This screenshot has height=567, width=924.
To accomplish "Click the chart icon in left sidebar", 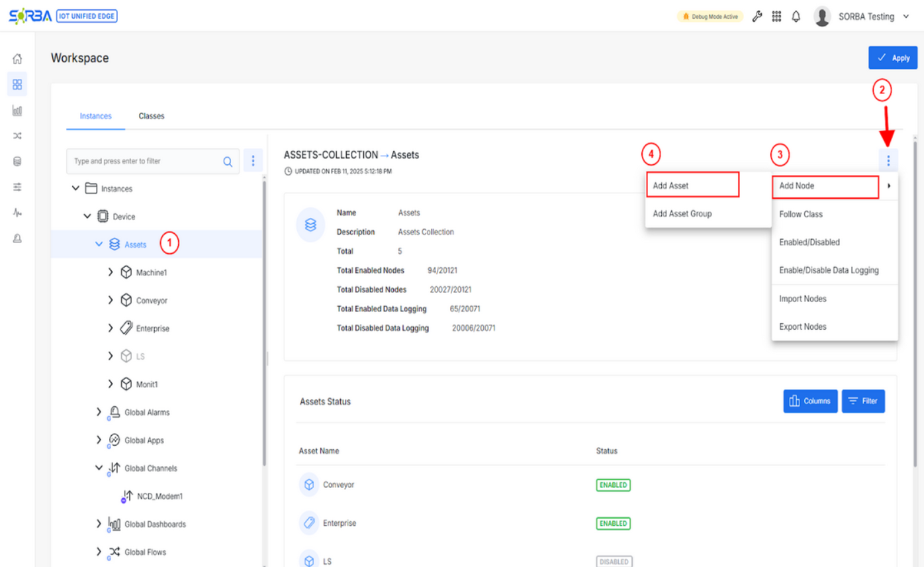I will tap(17, 111).
